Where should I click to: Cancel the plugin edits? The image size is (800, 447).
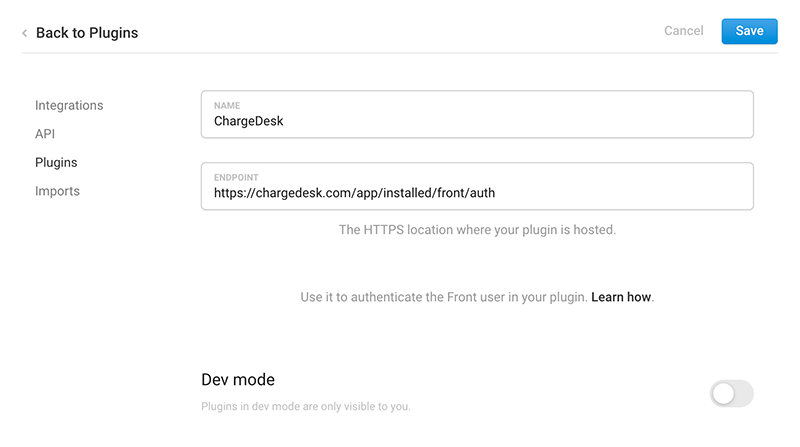[x=683, y=31]
